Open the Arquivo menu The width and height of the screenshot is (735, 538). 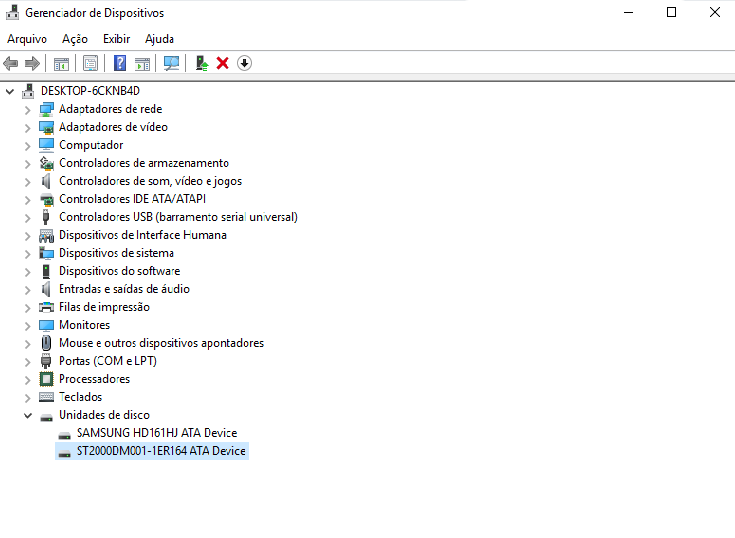pyautogui.click(x=27, y=39)
